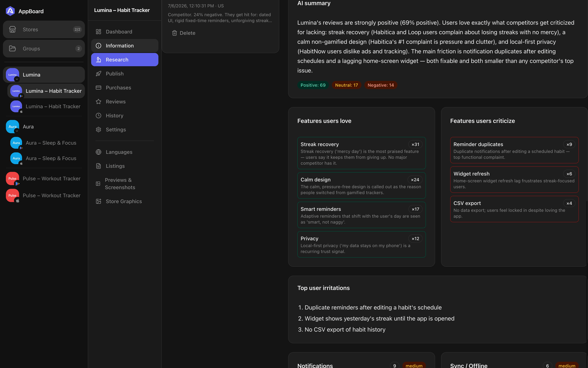588x368 pixels.
Task: Click the Sync / Offline category heading
Action: click(469, 366)
